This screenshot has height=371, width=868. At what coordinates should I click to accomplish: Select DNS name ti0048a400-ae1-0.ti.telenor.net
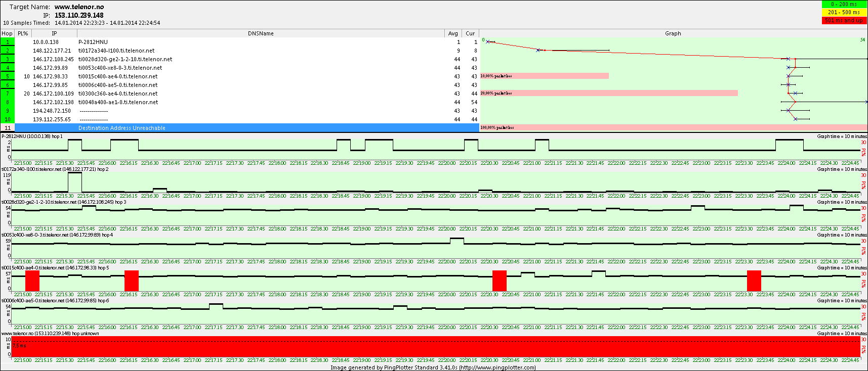(x=118, y=102)
